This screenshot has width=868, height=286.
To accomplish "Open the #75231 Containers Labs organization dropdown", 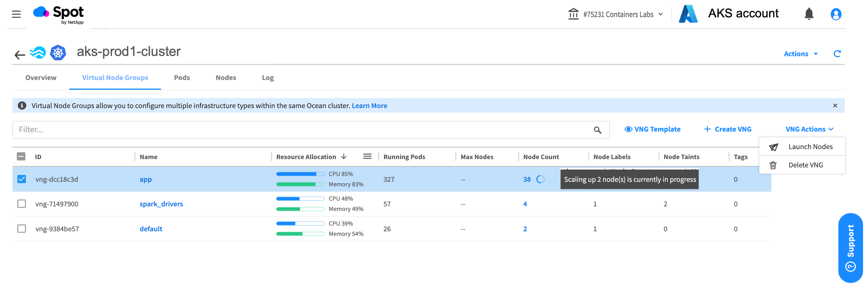I will pyautogui.click(x=618, y=14).
